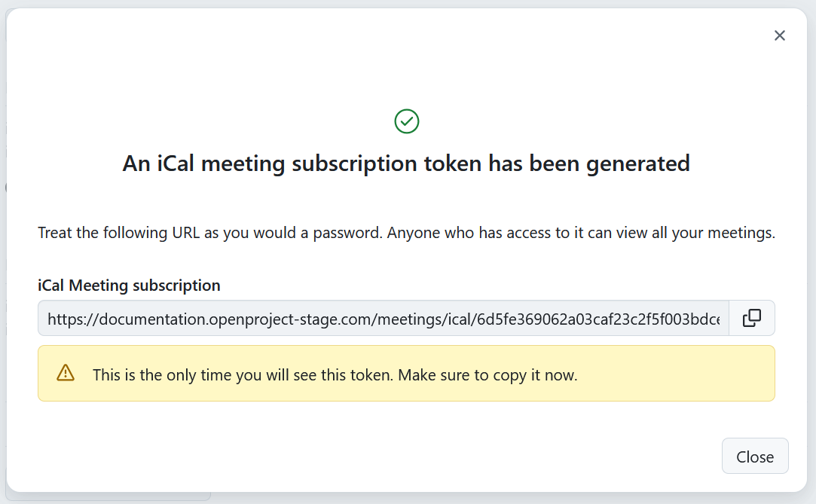
Task: Click the password warning sentence text
Action: (406, 233)
